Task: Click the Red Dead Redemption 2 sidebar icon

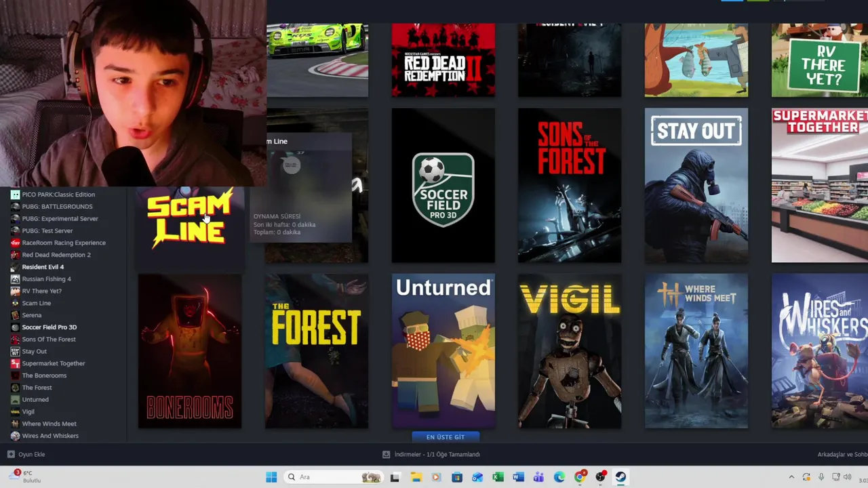Action: (x=15, y=255)
